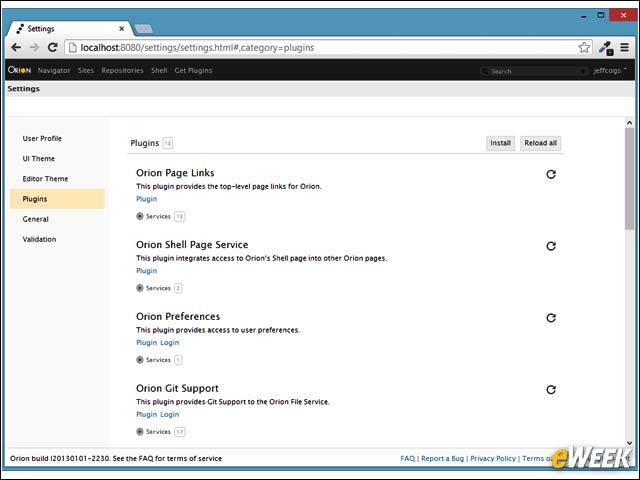Reload the Orion Git Support plugin
Viewport: 640px width, 480px height.
point(551,390)
